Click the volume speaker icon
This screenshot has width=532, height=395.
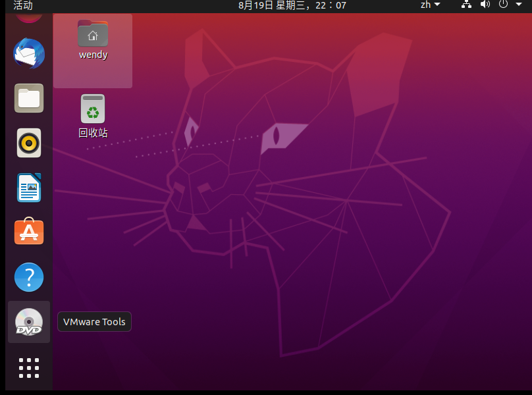click(x=485, y=5)
